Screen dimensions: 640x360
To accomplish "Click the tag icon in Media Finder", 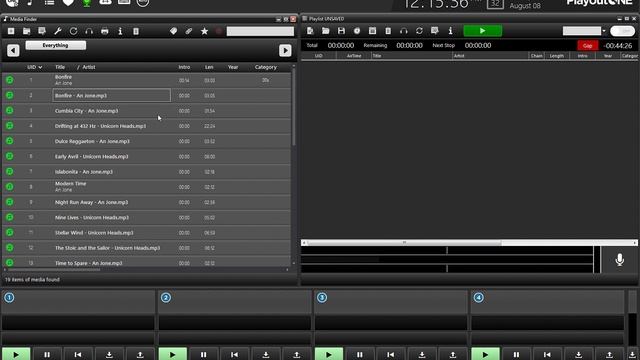I will [173, 31].
